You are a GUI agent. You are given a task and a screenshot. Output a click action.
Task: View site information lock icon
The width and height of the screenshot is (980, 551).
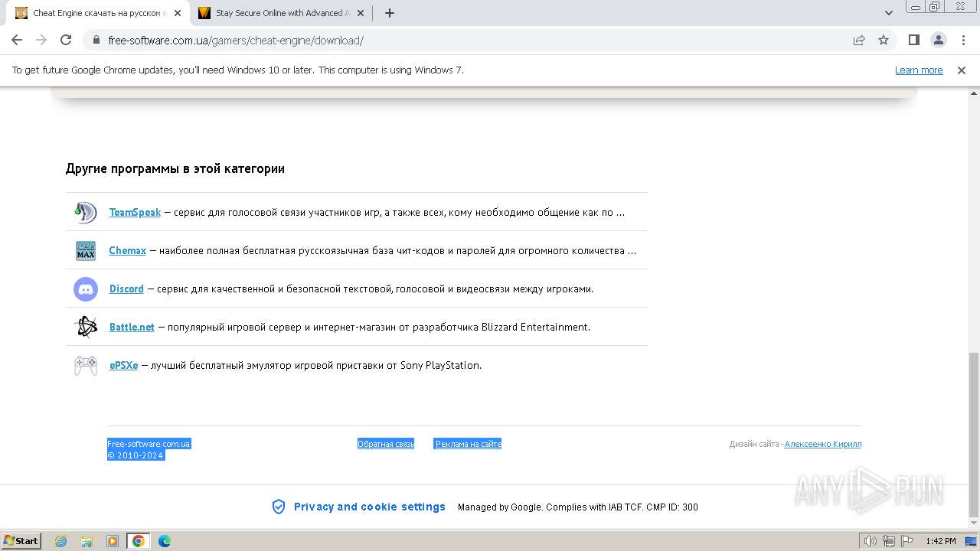[x=96, y=40]
